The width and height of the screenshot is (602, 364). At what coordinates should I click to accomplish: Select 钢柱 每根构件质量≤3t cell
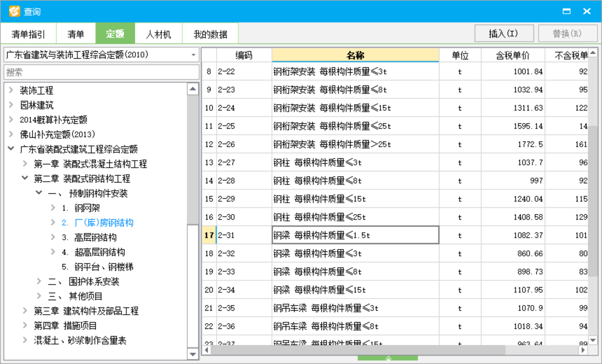[356, 162]
